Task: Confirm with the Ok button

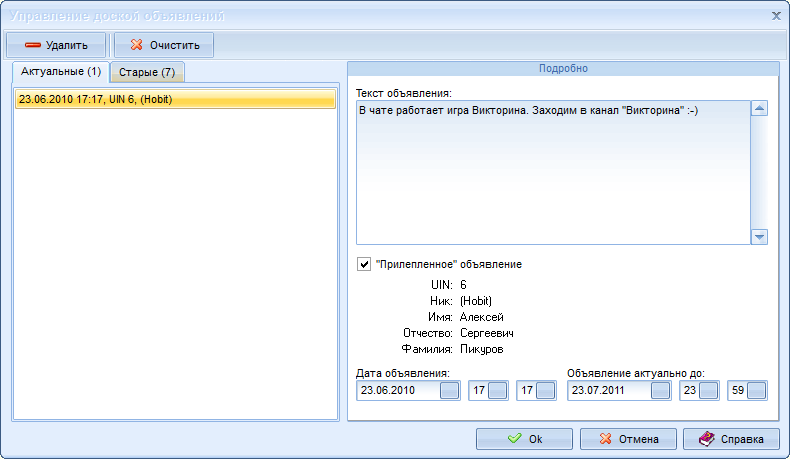Action: click(x=524, y=439)
